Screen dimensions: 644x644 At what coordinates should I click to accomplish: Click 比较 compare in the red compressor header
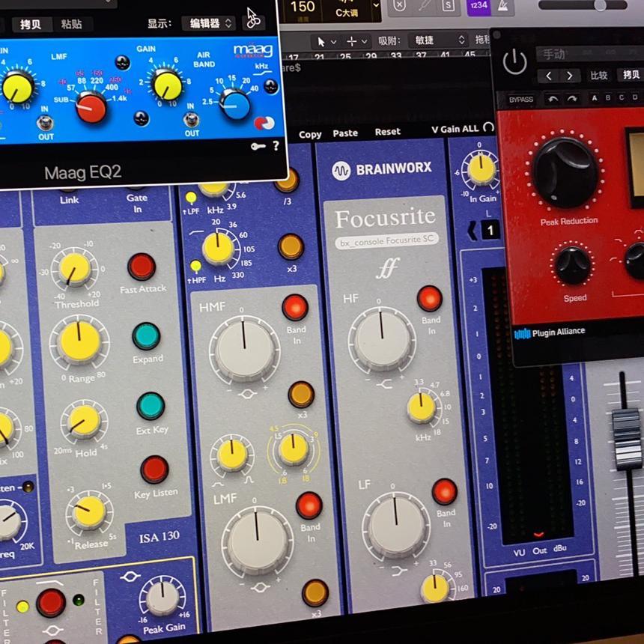click(x=599, y=75)
